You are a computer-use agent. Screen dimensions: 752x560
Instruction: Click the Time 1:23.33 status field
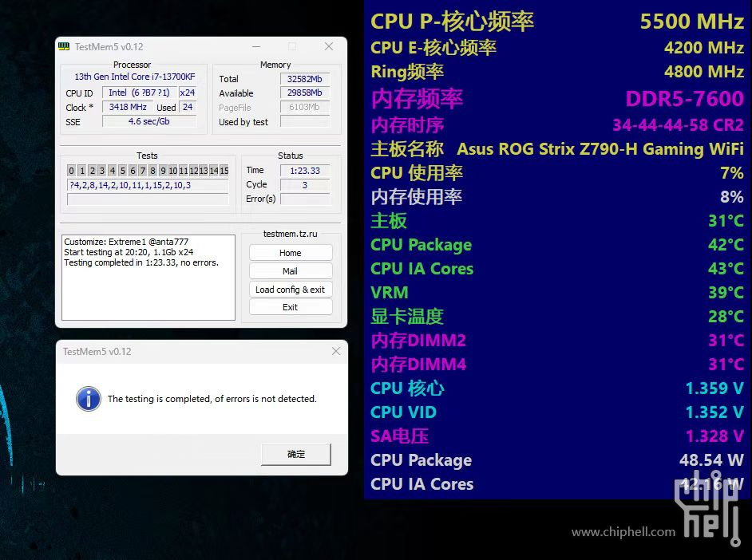coord(304,171)
